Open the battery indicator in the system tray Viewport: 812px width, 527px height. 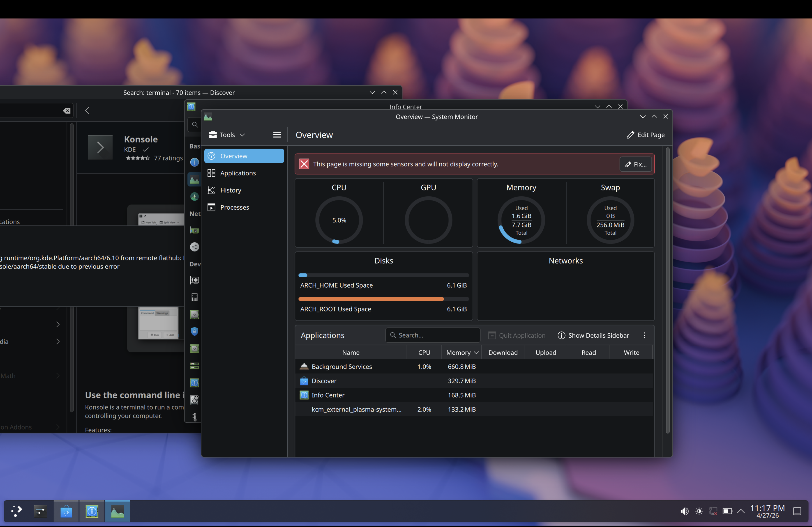(727, 511)
